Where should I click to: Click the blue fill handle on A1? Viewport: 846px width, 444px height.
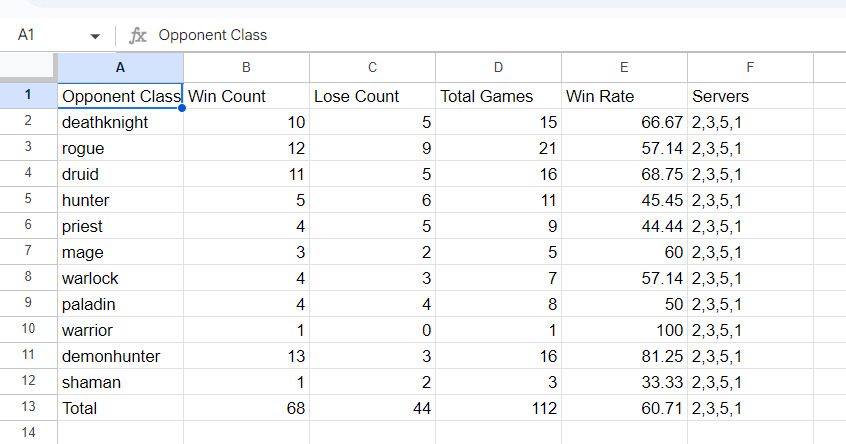[182, 108]
